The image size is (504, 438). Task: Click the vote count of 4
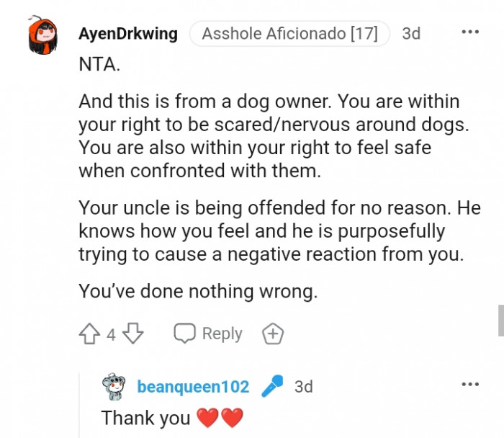(x=111, y=335)
